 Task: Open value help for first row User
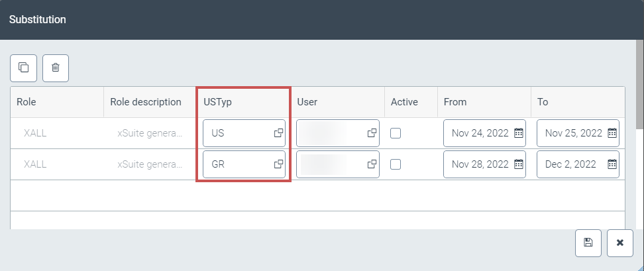point(372,133)
